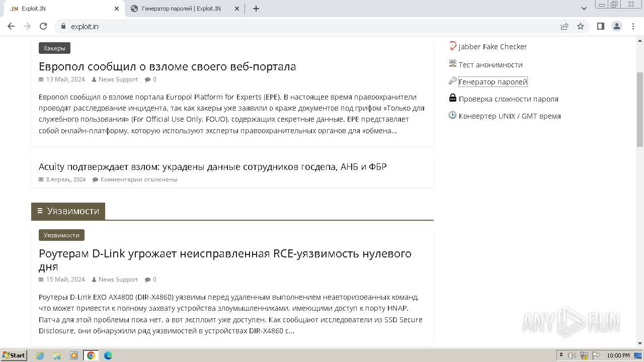The width and height of the screenshot is (644, 362).
Task: Close the Генератор паролей tab
Action: click(237, 9)
